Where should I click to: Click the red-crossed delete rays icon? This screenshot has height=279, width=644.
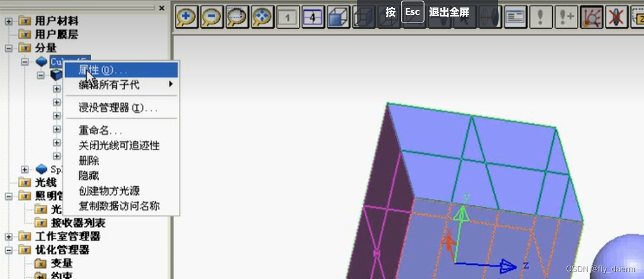[617, 17]
